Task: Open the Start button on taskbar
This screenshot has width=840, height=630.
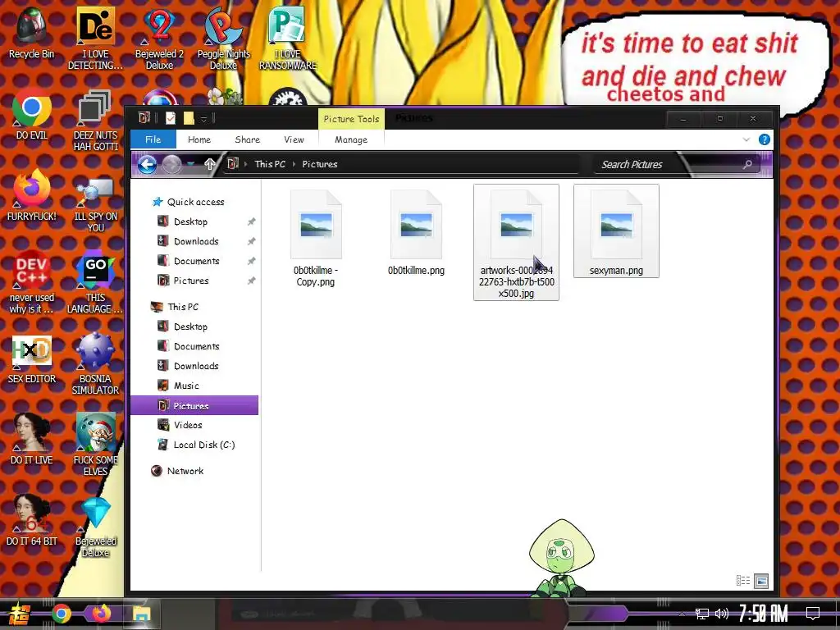Action: 19,614
